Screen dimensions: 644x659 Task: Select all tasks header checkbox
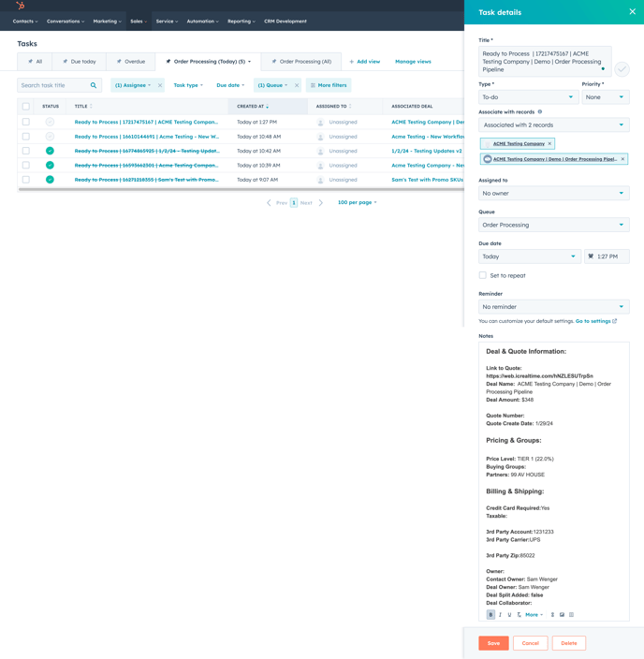[26, 107]
